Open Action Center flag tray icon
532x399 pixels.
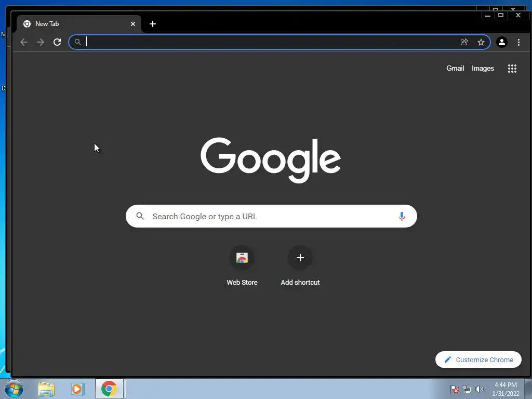[454, 389]
